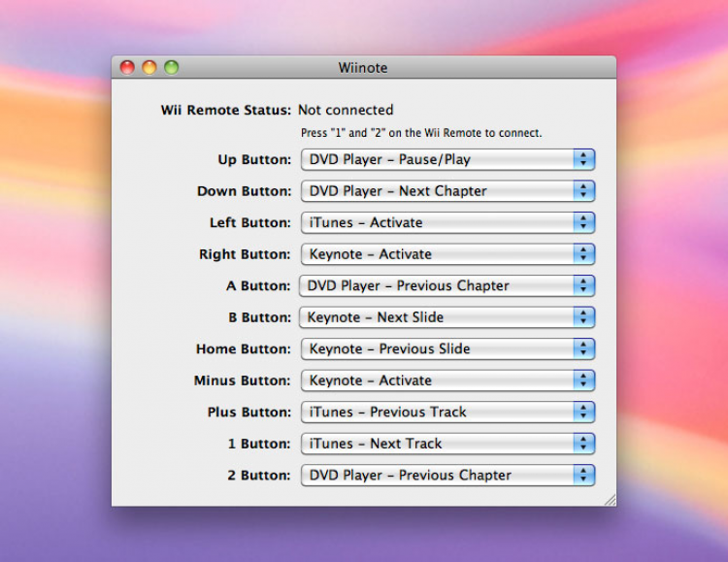Click the 'Right Button:' label
The height and width of the screenshot is (562, 728).
245,254
